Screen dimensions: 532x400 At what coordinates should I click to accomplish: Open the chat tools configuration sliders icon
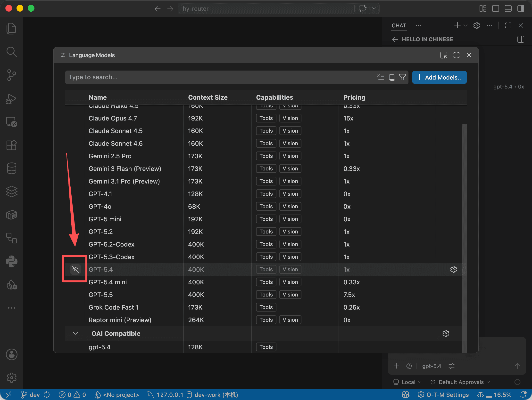pos(451,366)
